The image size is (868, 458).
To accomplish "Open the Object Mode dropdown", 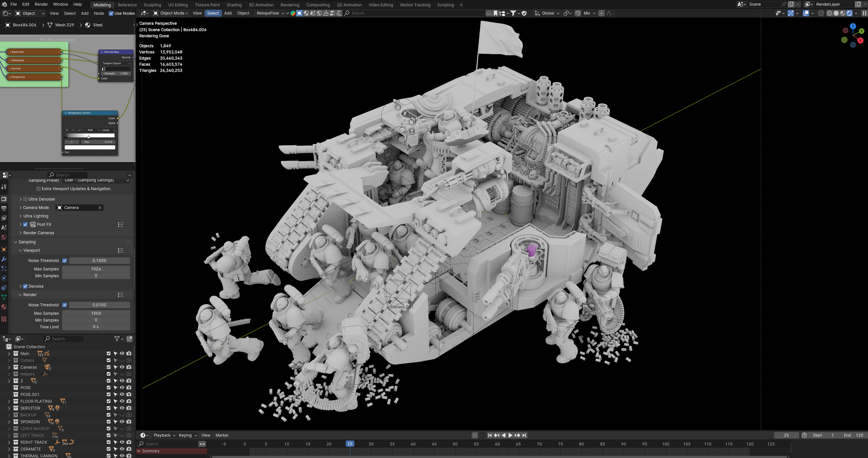I will coord(170,13).
